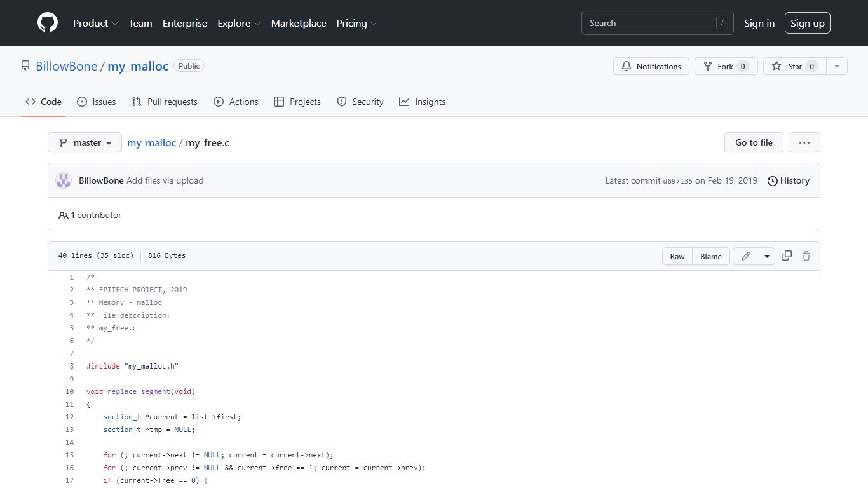Switch to the Actions tab
Viewport: 868px width, 488px height.
(236, 102)
